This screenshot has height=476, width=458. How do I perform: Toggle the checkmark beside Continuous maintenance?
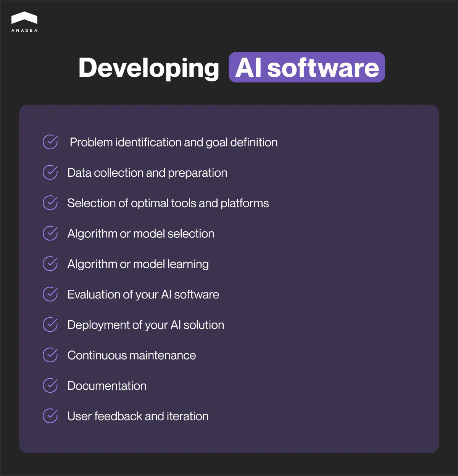[x=50, y=355]
